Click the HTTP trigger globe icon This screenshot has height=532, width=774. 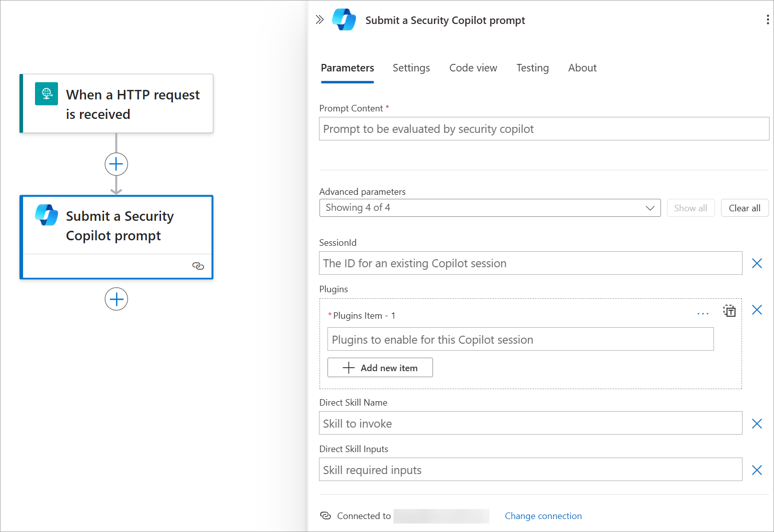pyautogui.click(x=46, y=93)
